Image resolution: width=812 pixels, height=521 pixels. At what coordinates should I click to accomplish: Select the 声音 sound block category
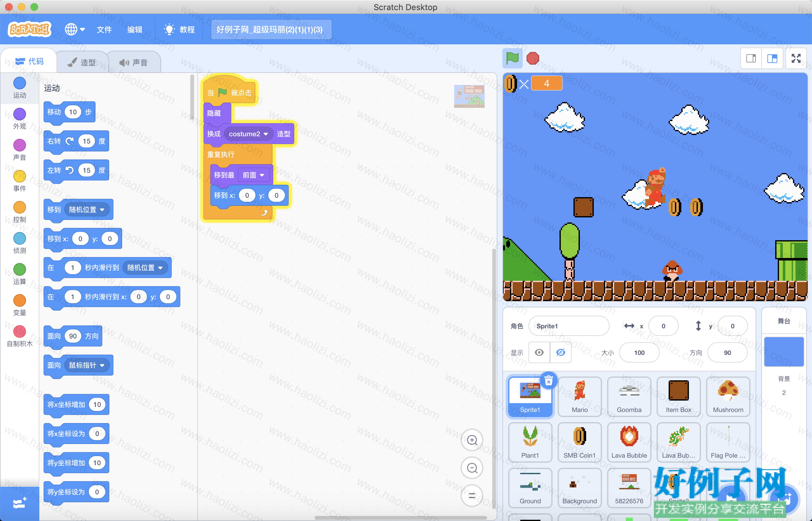19,150
